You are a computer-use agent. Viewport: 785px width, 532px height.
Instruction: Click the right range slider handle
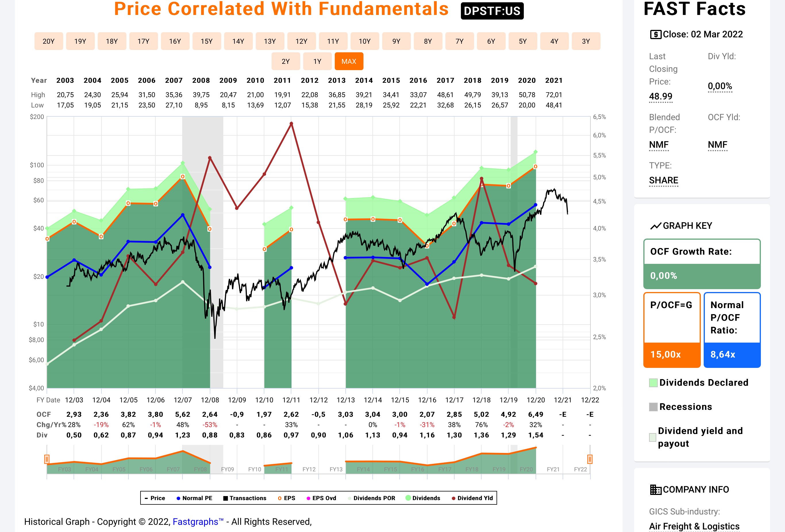(x=590, y=459)
